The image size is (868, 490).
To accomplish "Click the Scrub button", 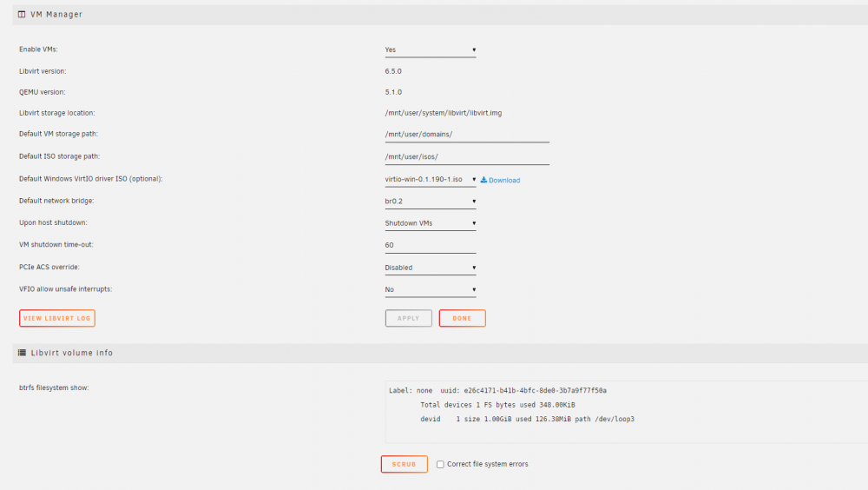I will [404, 464].
